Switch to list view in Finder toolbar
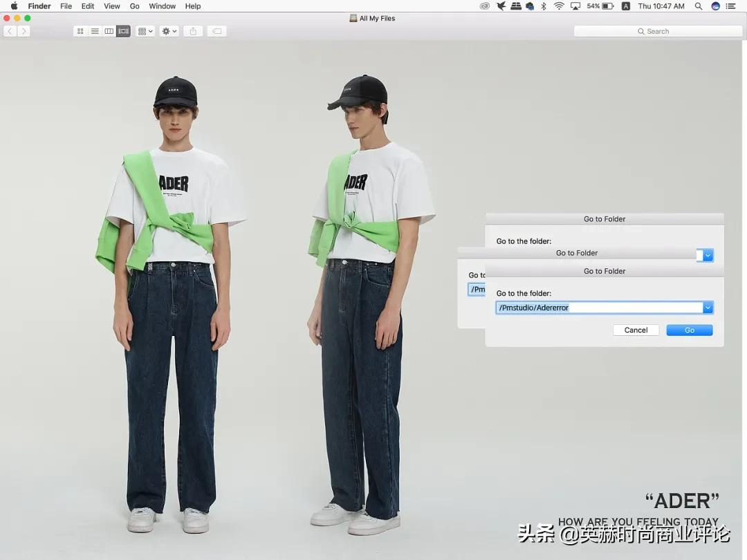The height and width of the screenshot is (560, 747). 95,31
